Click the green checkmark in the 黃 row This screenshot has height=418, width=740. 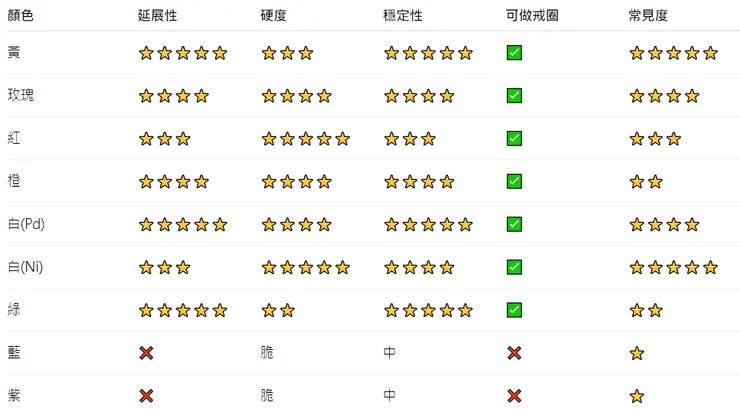pyautogui.click(x=514, y=53)
